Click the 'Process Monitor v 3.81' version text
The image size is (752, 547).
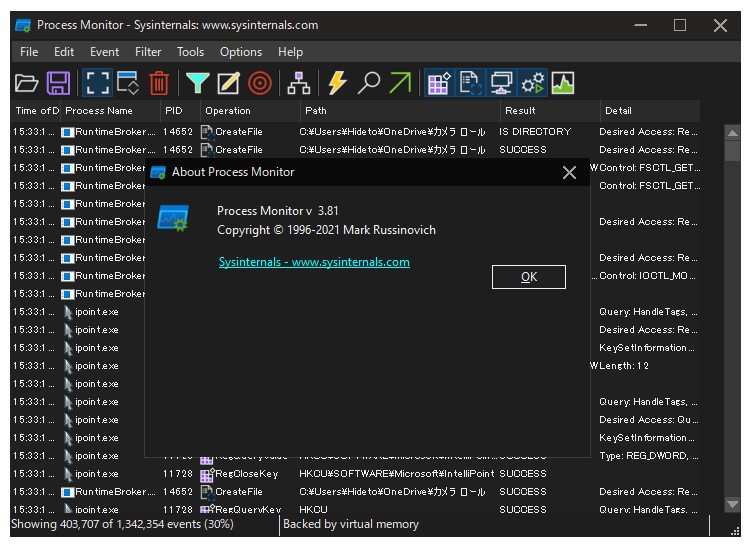(x=277, y=210)
